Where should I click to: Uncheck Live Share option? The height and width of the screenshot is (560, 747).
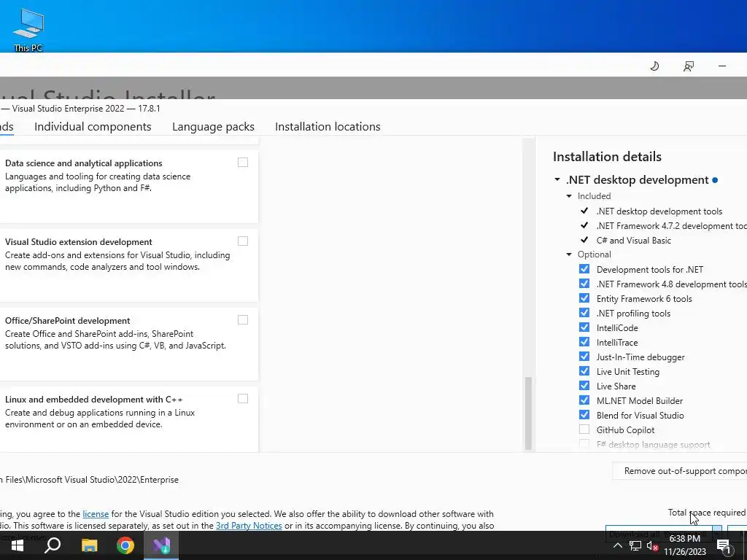tap(584, 386)
